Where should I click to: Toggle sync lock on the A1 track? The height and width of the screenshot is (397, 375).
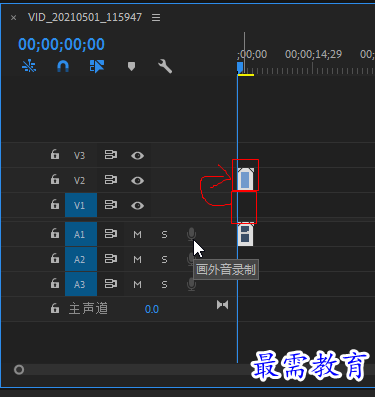pyautogui.click(x=111, y=233)
